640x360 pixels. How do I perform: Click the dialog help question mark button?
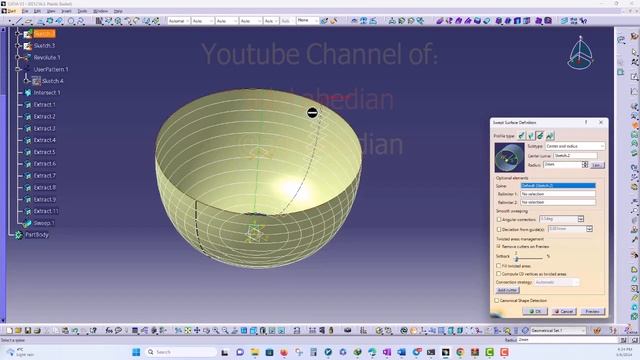tap(586, 122)
